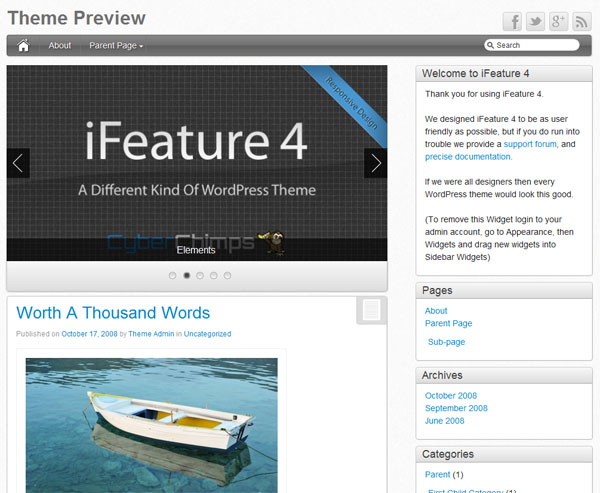The width and height of the screenshot is (600, 493).
Task: Open the support forum link
Action: pyautogui.click(x=530, y=144)
